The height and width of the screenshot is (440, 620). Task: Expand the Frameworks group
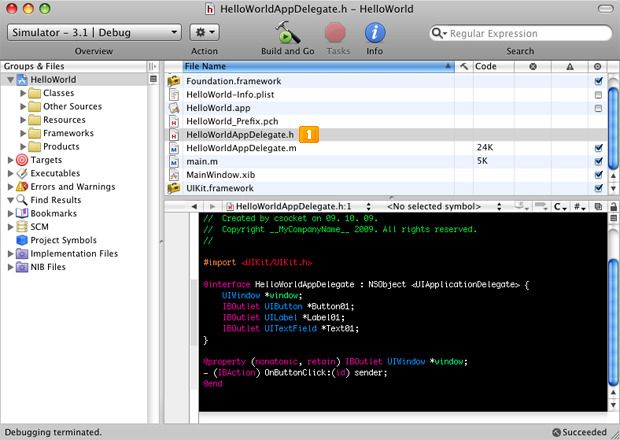point(23,133)
